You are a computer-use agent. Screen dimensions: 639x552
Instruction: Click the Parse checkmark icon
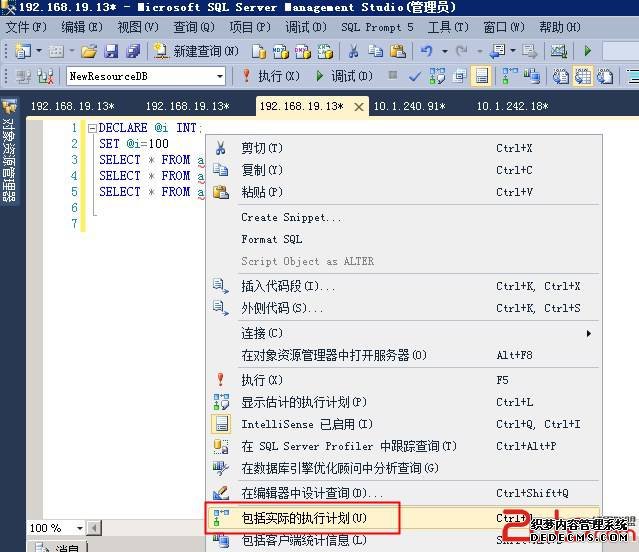414,76
